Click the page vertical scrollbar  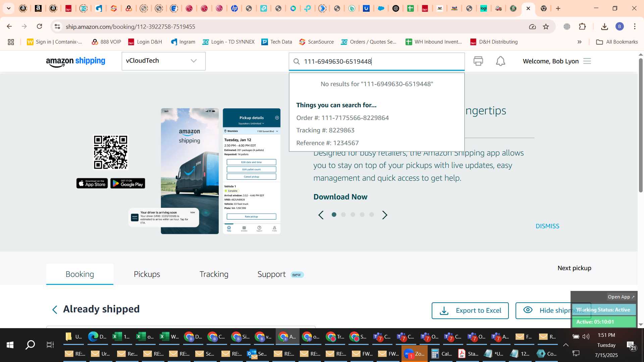pyautogui.click(x=641, y=125)
